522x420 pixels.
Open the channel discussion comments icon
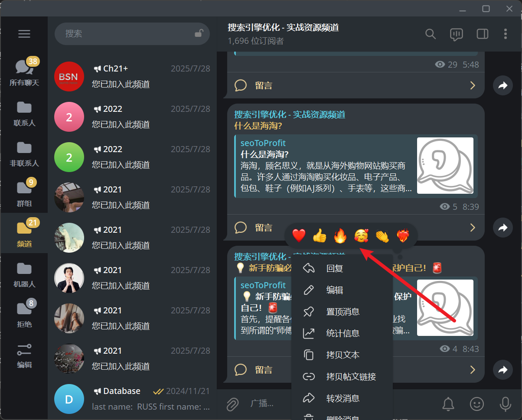(456, 34)
